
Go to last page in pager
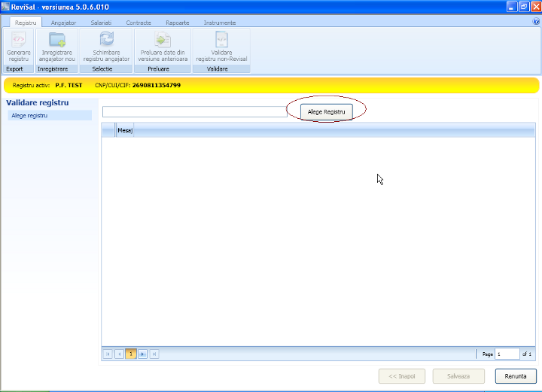pyautogui.click(x=154, y=354)
